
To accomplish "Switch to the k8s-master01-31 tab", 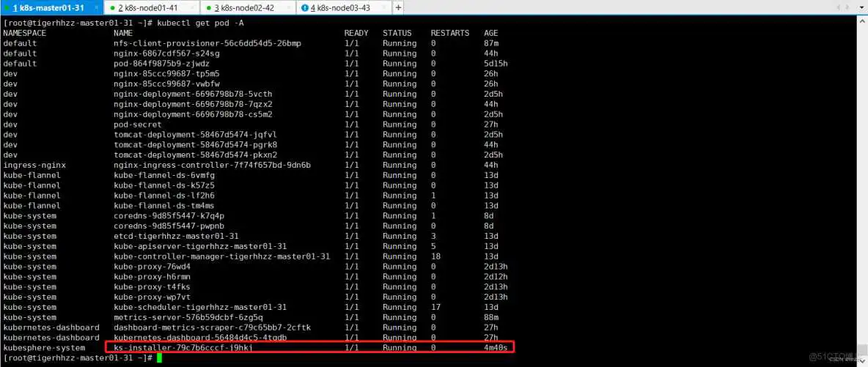I will pyautogui.click(x=48, y=7).
